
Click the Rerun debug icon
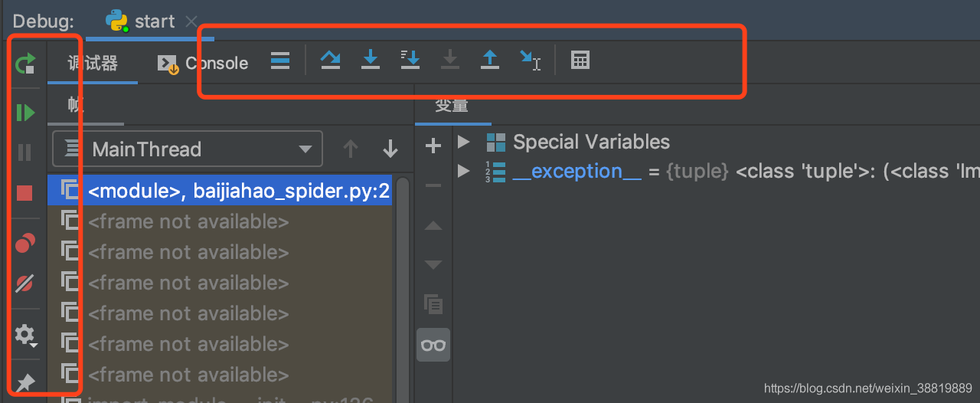25,64
